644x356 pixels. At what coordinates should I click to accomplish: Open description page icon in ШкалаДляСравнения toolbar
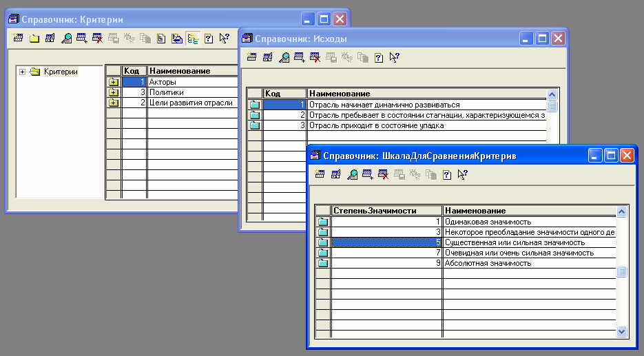point(447,174)
